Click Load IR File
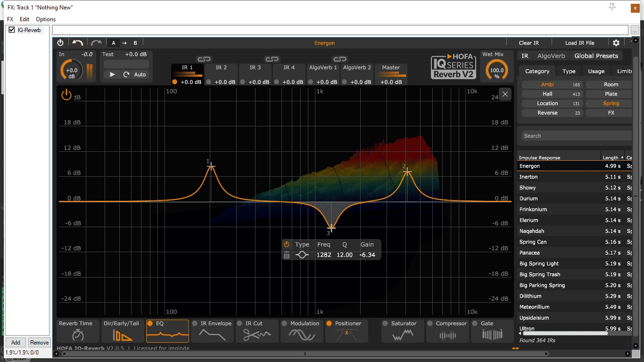 tap(580, 43)
